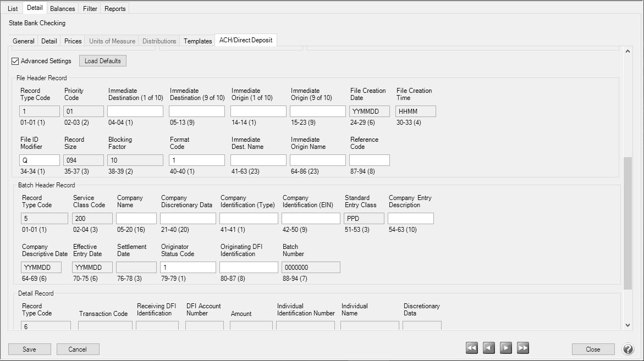The height and width of the screenshot is (361, 644).
Task: Click the Batch Number field
Action: 311,266
